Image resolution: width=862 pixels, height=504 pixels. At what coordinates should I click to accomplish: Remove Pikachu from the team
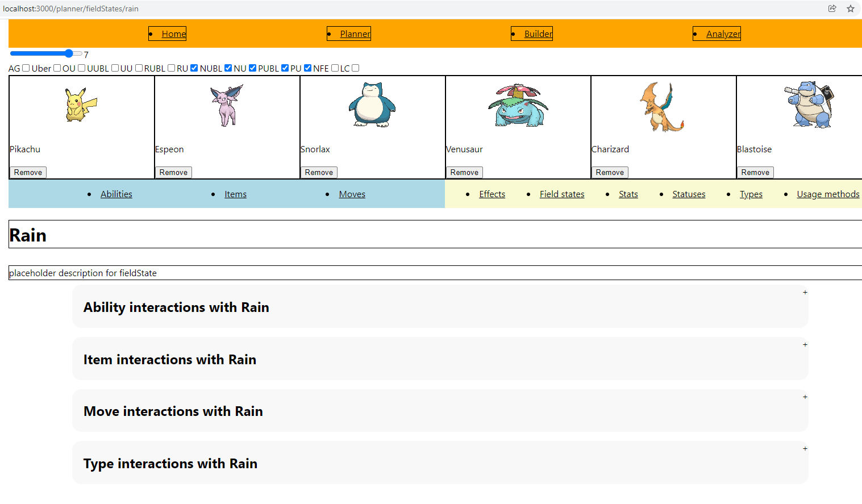[28, 172]
